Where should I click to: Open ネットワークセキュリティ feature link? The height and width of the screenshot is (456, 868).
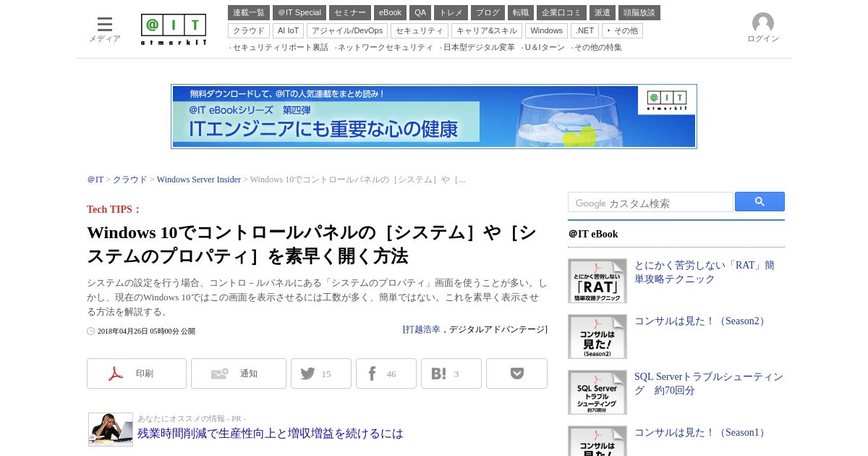pyautogui.click(x=385, y=47)
